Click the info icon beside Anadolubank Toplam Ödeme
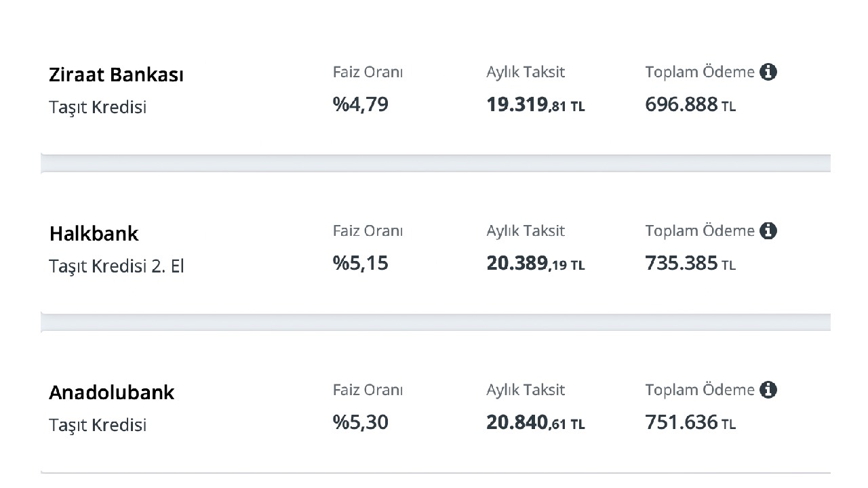 click(x=768, y=390)
